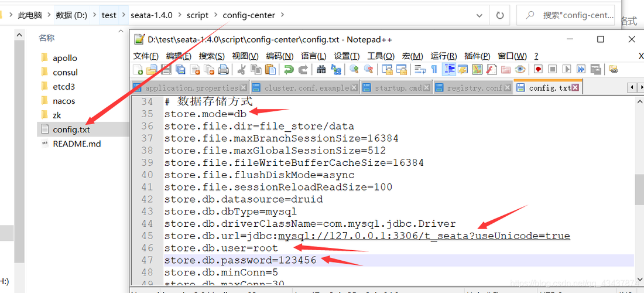Click the Save All icon

coord(180,70)
